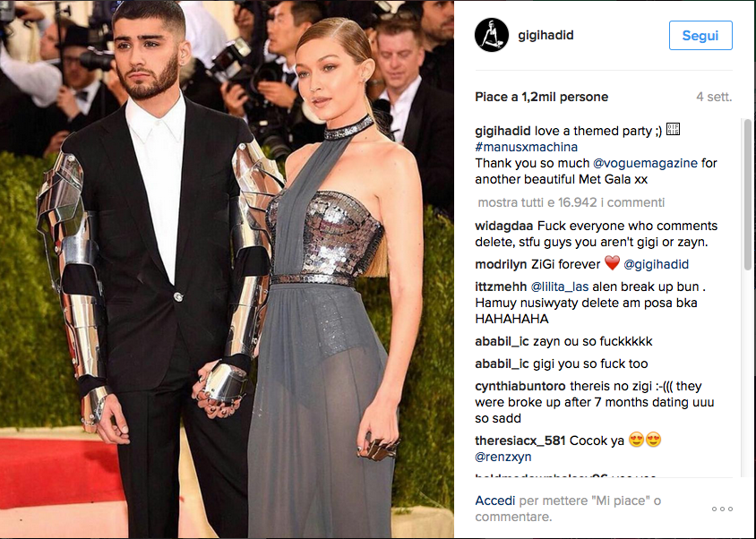Viewport: 756px width, 539px height.
Task: Click the comments panel scrollbar thumb
Action: (747, 195)
